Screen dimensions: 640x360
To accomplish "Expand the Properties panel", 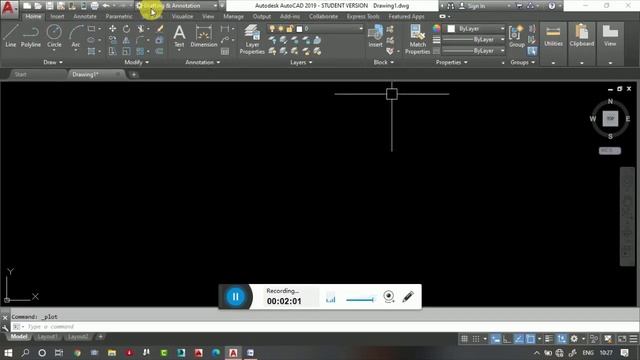I will 451,62.
